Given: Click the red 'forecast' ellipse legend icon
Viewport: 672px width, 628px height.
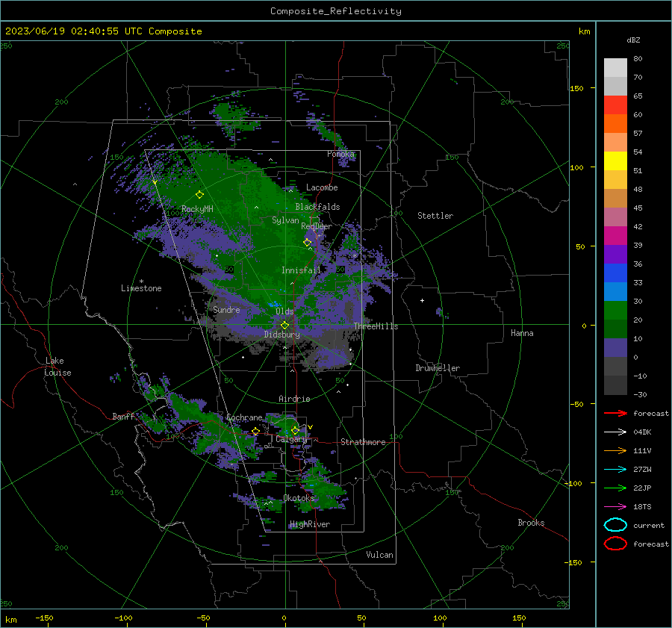Looking at the screenshot, I should click(615, 544).
